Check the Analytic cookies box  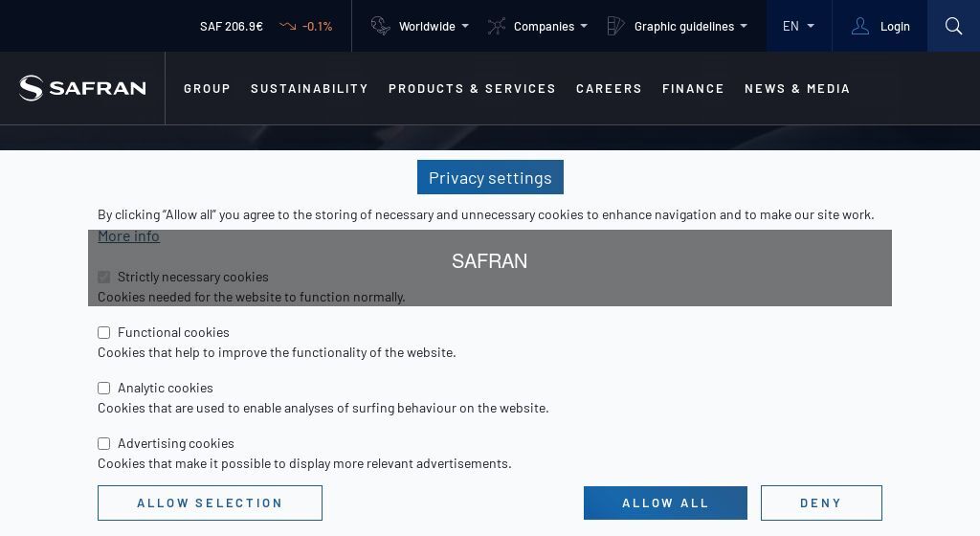104,389
